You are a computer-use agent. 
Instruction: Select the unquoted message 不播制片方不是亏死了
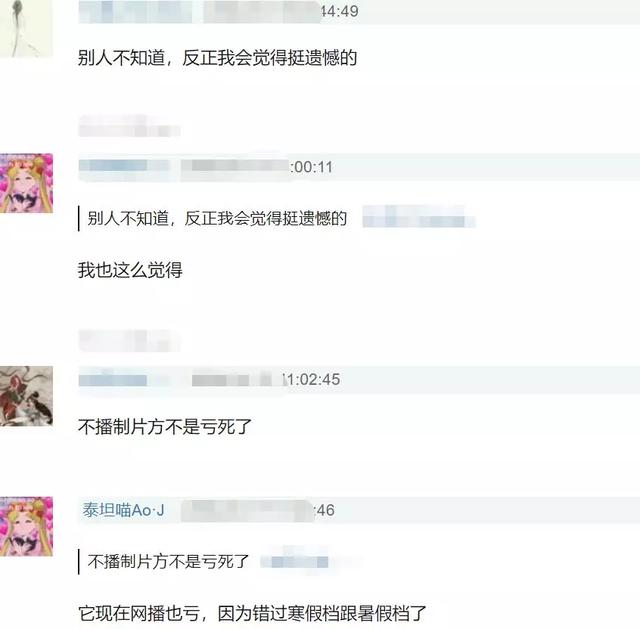pos(165,427)
